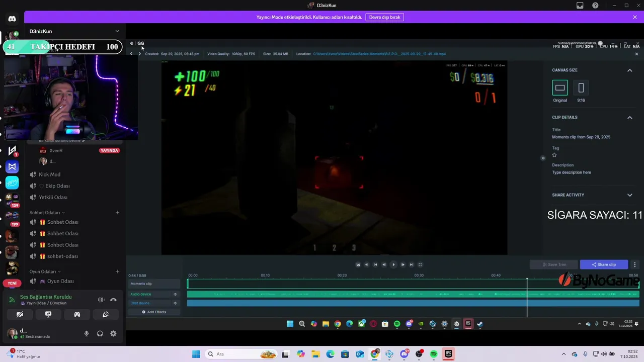Open the share screen button
The width and height of the screenshot is (644, 362).
48,314
